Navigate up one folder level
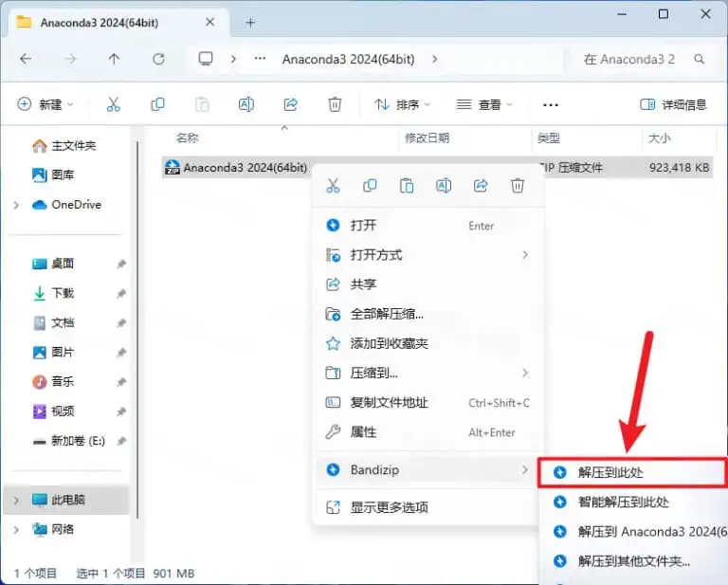Image resolution: width=728 pixels, height=585 pixels. pyautogui.click(x=114, y=59)
